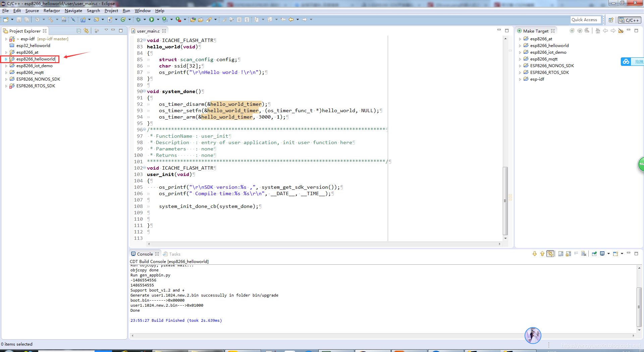Screen dimensions: 644x352
Task: Click the Build hammer icon
Action: point(50,19)
